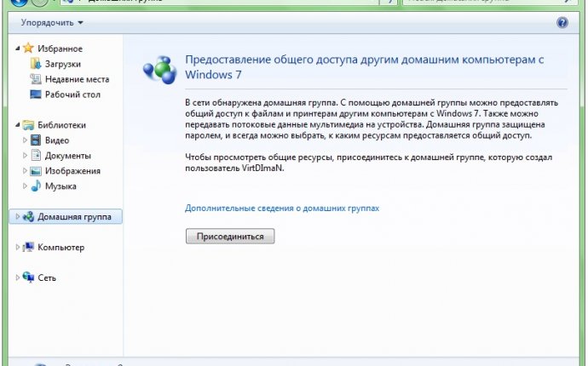Expand the Музыка library
This screenshot has height=366, width=588.
[25, 186]
